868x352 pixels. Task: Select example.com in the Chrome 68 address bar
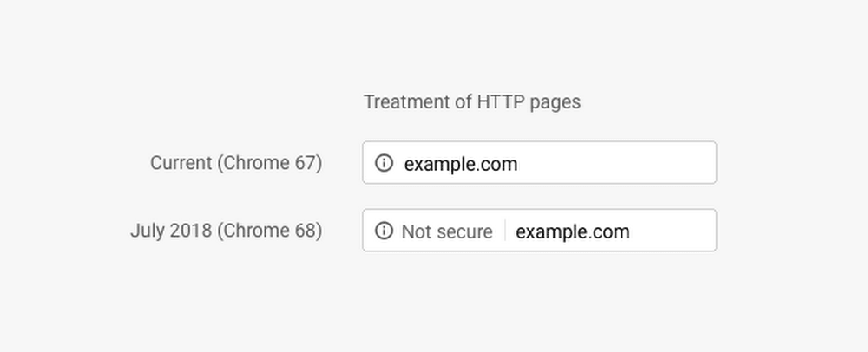(572, 231)
